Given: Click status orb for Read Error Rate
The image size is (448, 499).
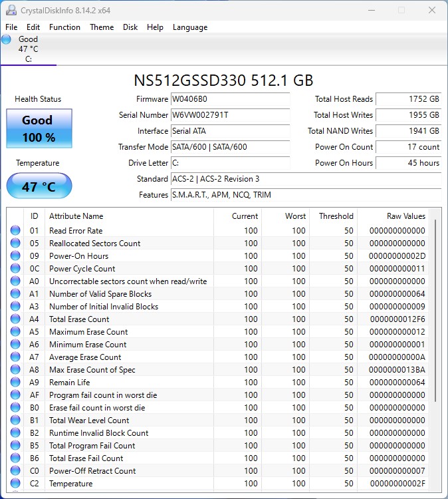Looking at the screenshot, I should point(15,230).
